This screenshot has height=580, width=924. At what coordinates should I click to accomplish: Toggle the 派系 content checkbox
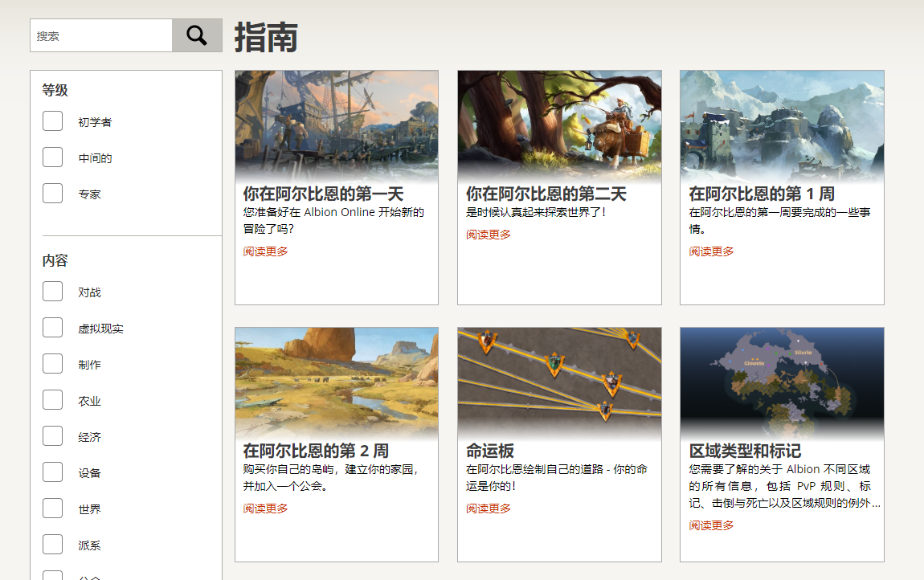52,545
